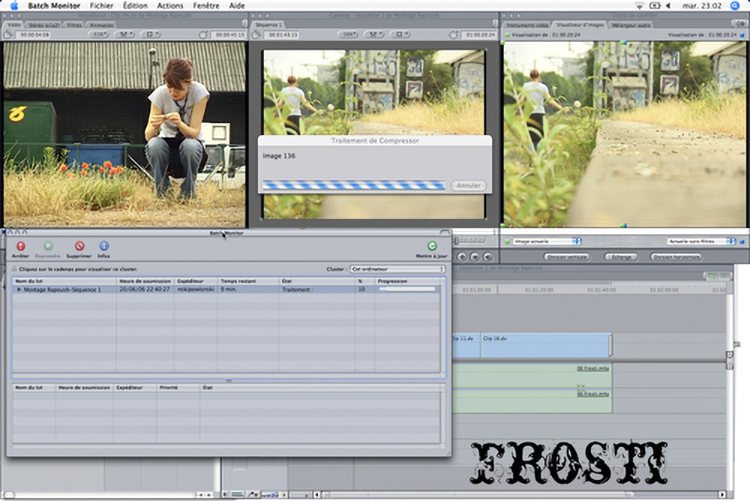
Task: Open the display overlay dropdown in the Viewer
Action: tap(151, 35)
